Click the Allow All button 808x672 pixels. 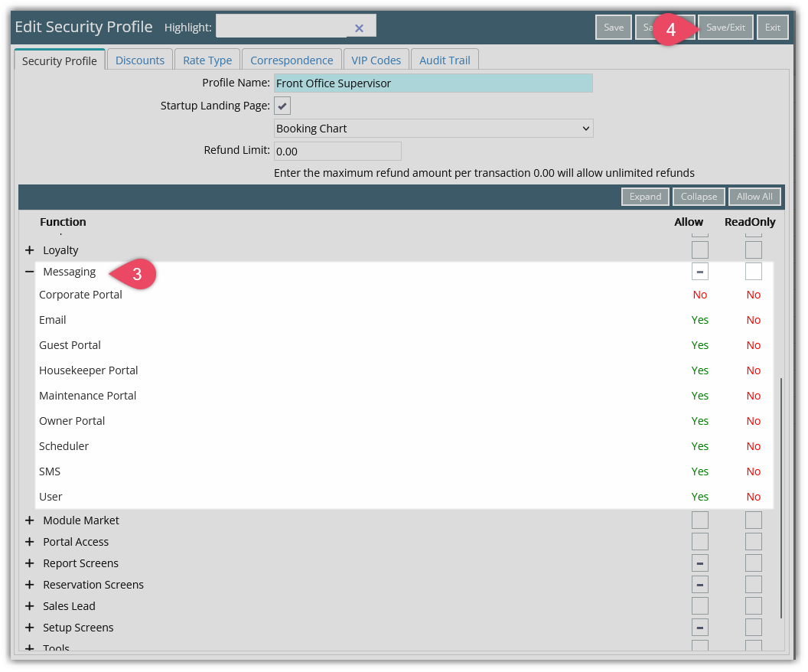754,197
